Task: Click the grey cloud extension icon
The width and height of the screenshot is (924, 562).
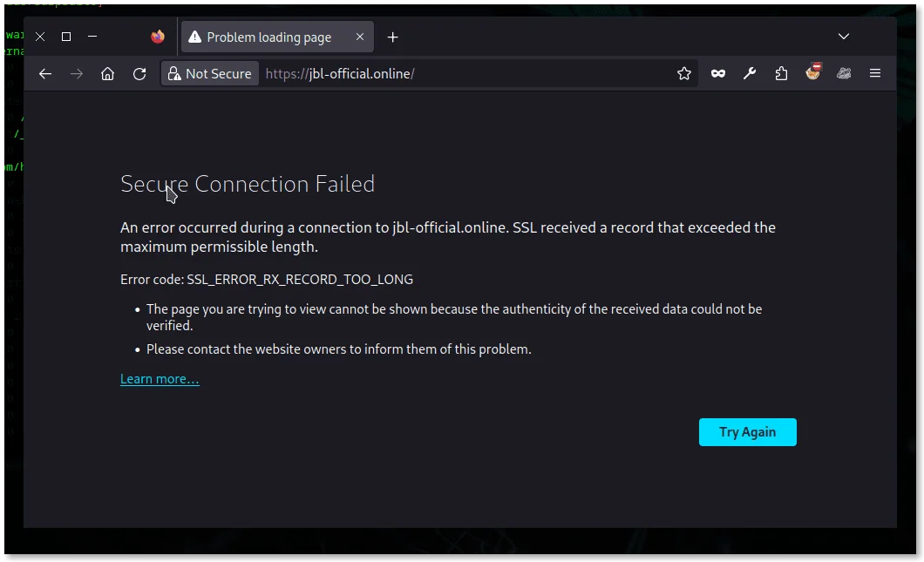Action: tap(844, 74)
